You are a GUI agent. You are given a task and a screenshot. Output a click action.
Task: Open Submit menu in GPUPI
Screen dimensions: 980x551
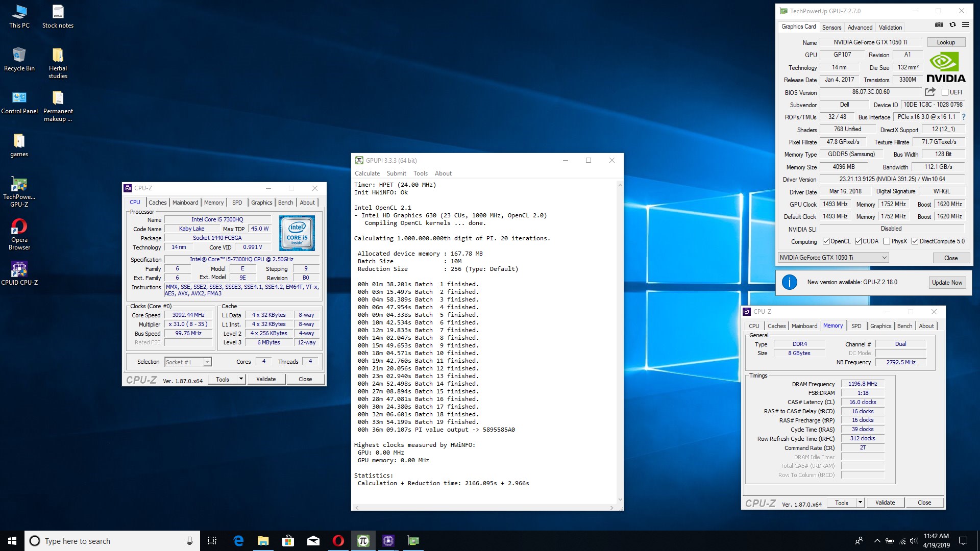[x=396, y=173]
